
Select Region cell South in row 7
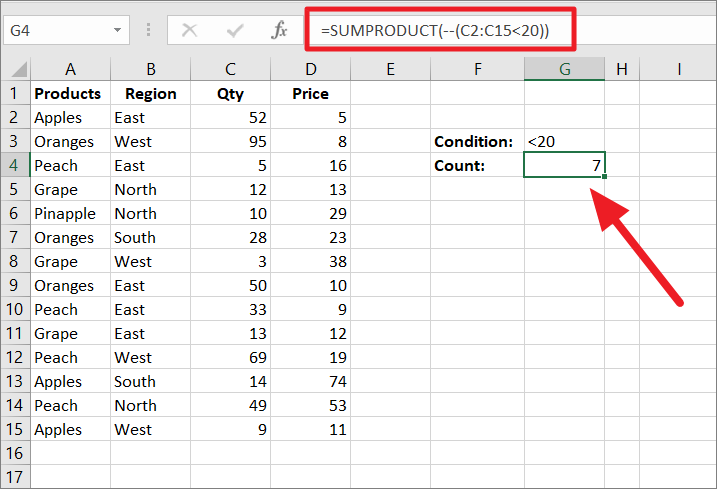tap(150, 237)
